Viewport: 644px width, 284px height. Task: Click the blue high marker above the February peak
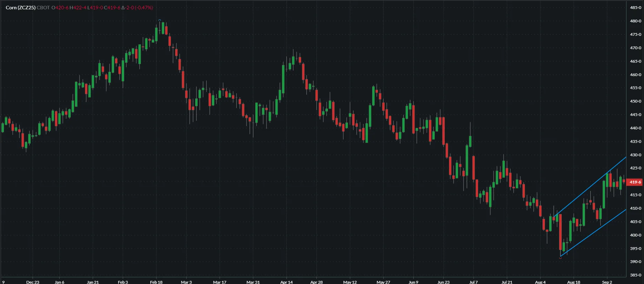(x=159, y=20)
